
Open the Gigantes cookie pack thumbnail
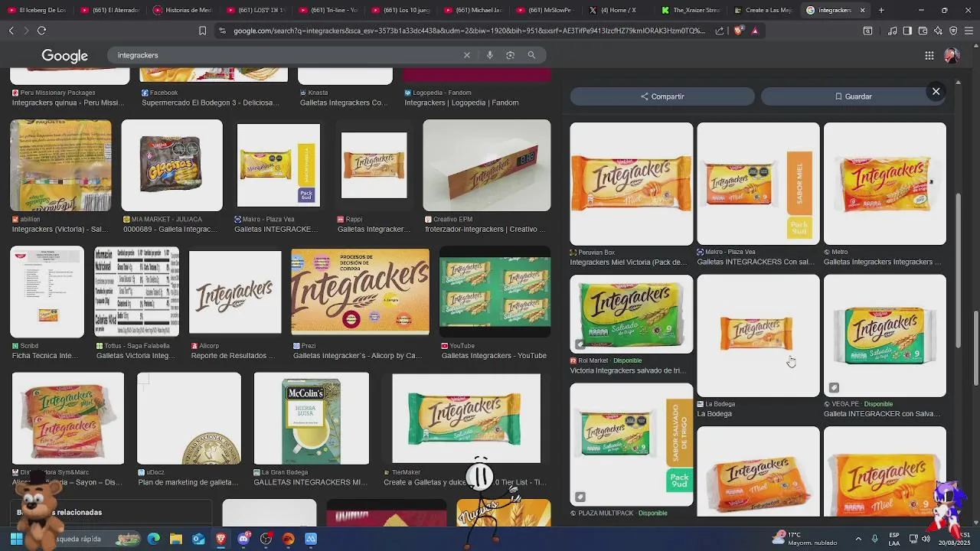coord(171,165)
